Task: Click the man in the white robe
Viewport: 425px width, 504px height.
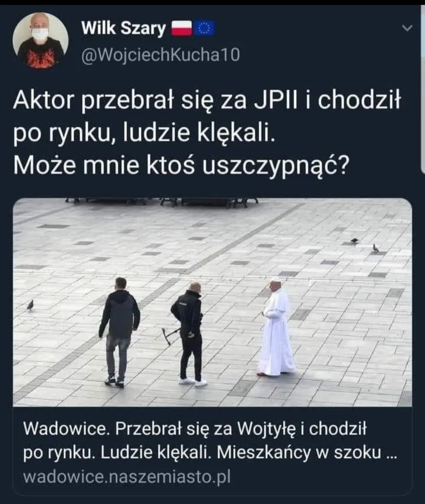Action: 276,327
